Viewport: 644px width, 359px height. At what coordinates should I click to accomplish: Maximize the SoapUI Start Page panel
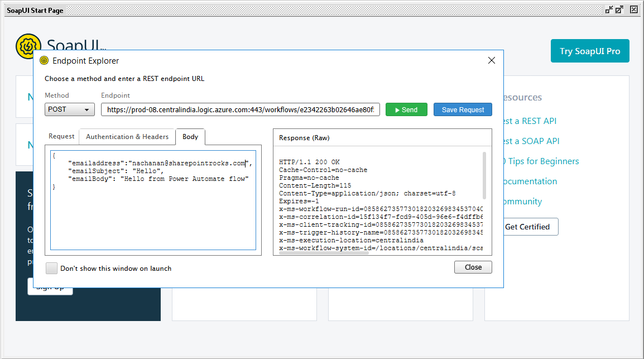coord(619,10)
